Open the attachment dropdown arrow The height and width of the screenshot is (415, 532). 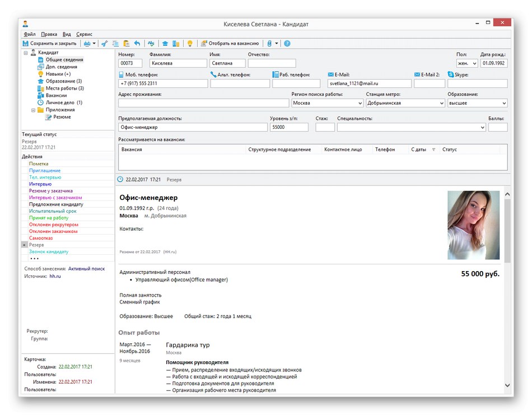[277, 44]
